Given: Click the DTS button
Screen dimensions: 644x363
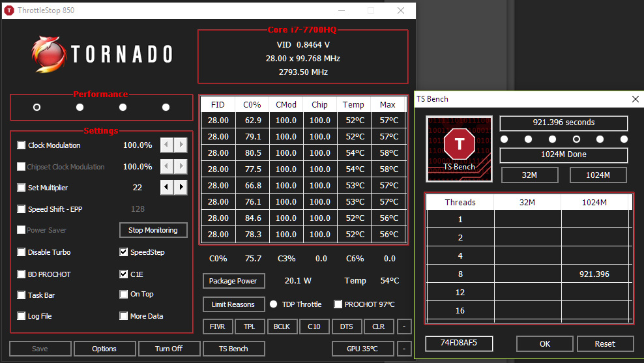Looking at the screenshot, I should (x=347, y=327).
